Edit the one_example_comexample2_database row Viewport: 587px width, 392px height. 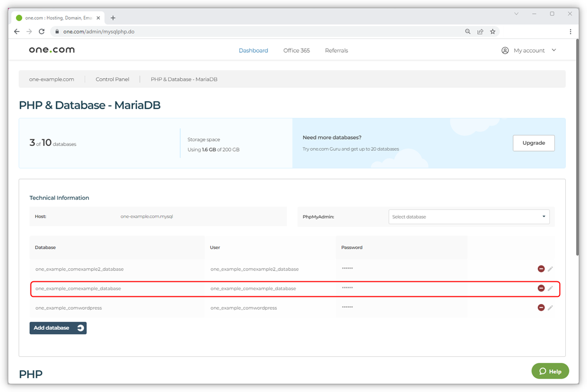550,269
